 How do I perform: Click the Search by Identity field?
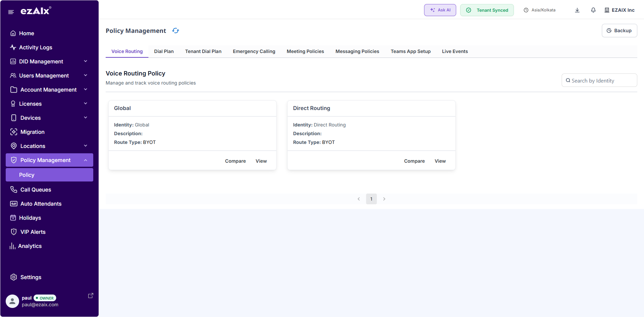[x=599, y=80]
